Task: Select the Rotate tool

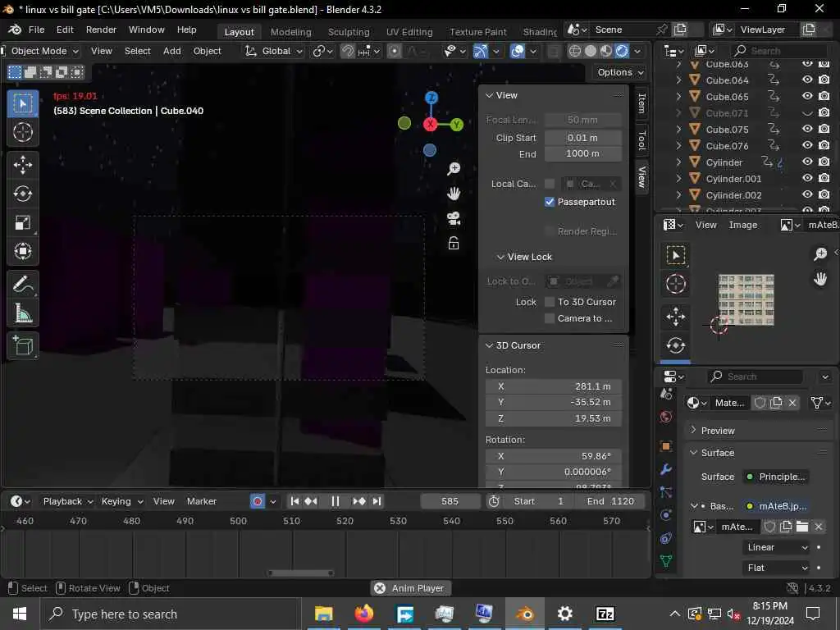Action: click(22, 194)
